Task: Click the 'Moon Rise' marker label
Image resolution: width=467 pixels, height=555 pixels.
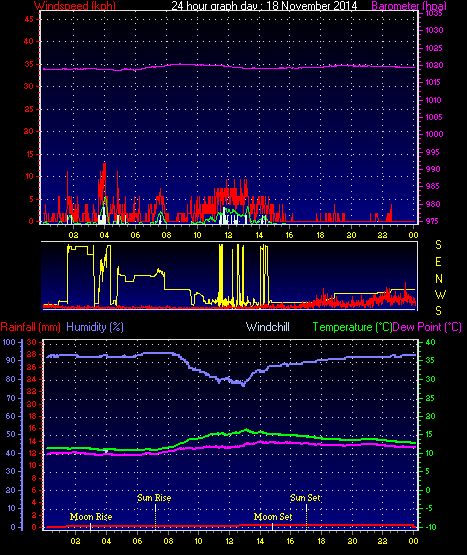Action: (x=91, y=517)
